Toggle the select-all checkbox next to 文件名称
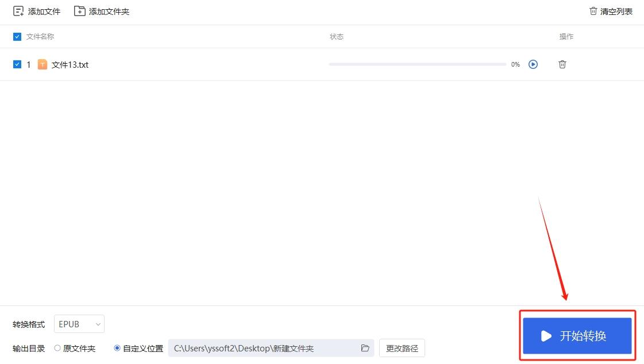 point(17,37)
